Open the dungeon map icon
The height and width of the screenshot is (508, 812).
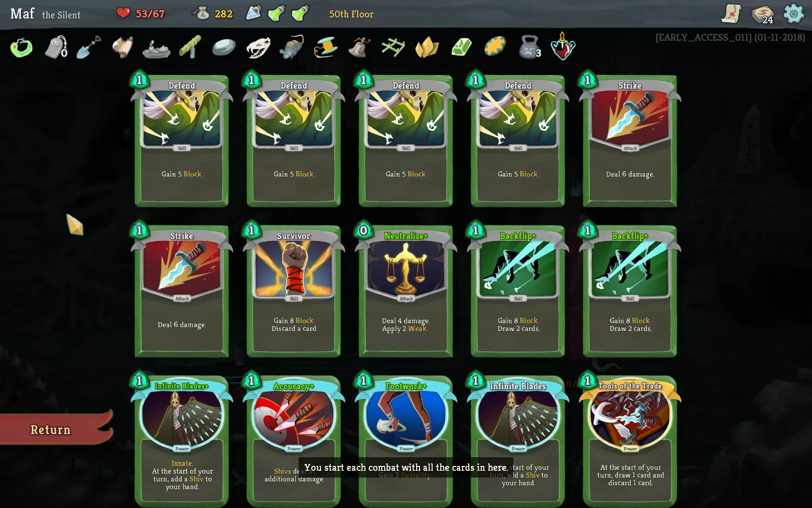[x=732, y=14]
